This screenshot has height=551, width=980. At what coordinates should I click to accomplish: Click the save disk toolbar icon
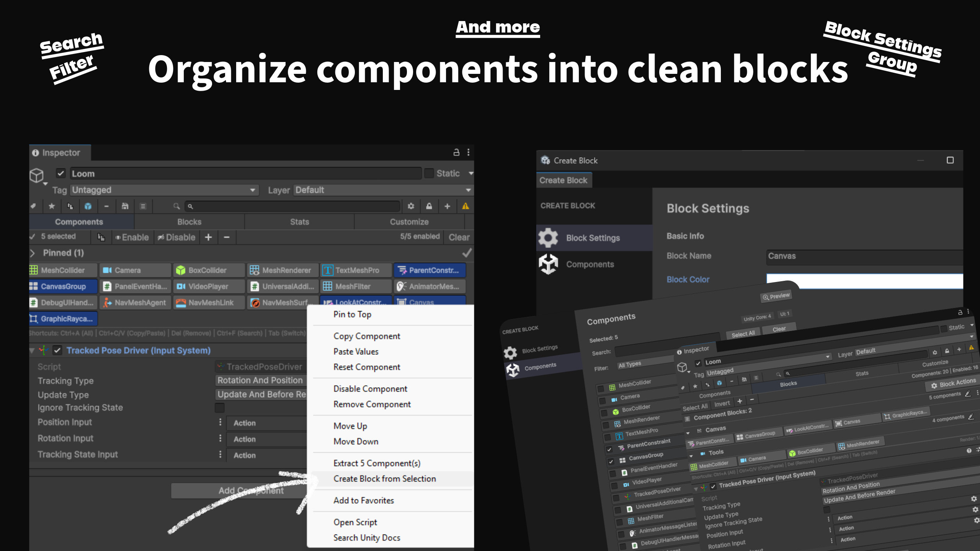(125, 206)
